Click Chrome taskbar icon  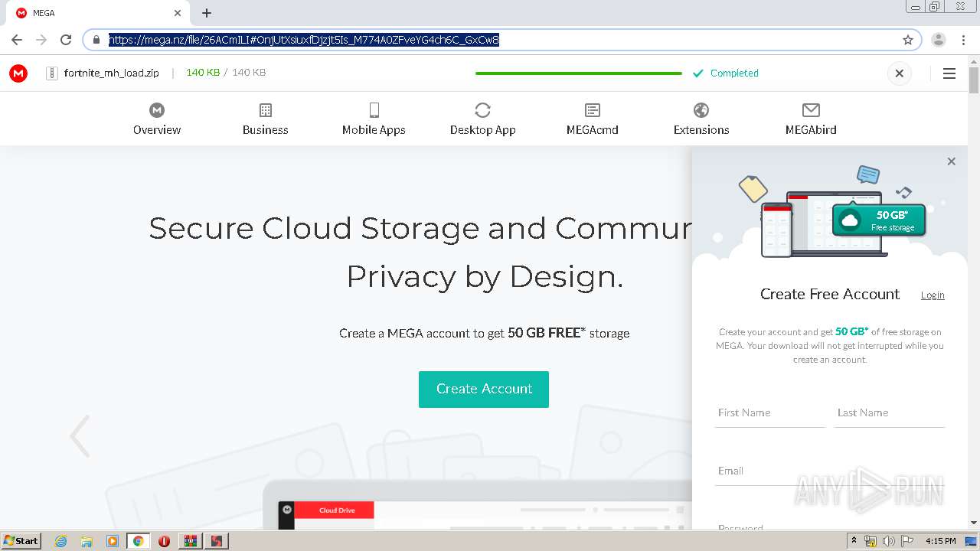click(x=139, y=541)
